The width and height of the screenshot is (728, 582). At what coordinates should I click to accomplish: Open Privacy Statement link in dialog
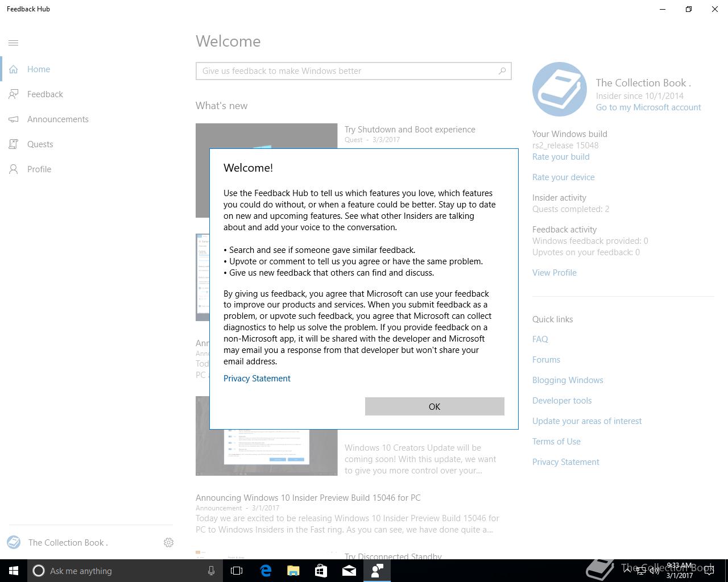coord(257,379)
